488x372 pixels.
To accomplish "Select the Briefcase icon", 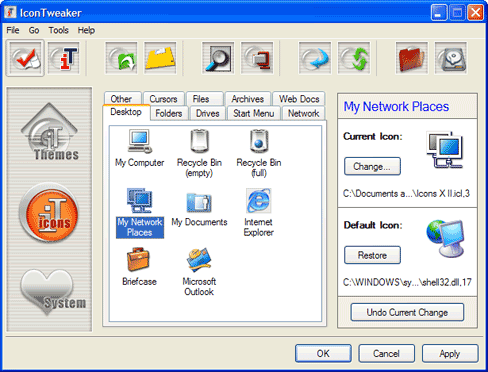I will 139,267.
